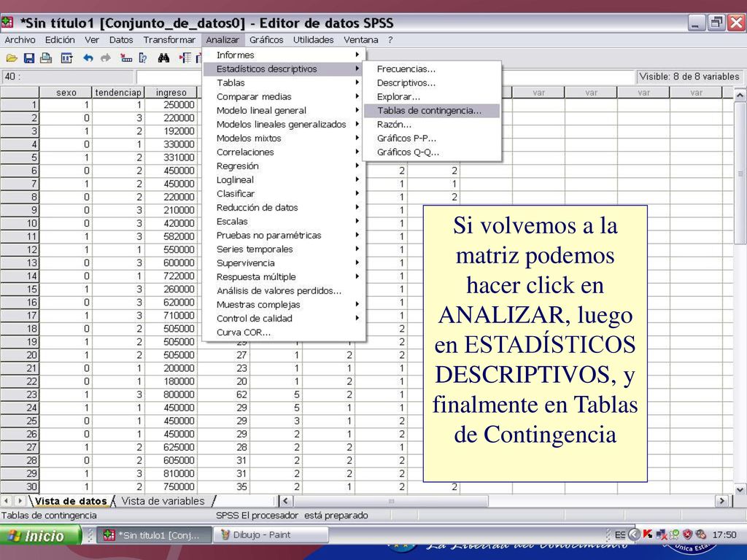Expand Comparar medias submenu
The width and height of the screenshot is (747, 560).
(284, 97)
